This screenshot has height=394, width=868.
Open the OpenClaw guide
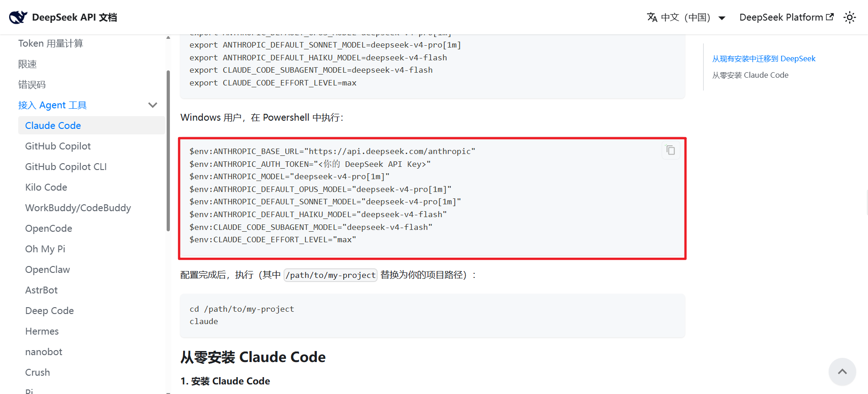click(47, 269)
